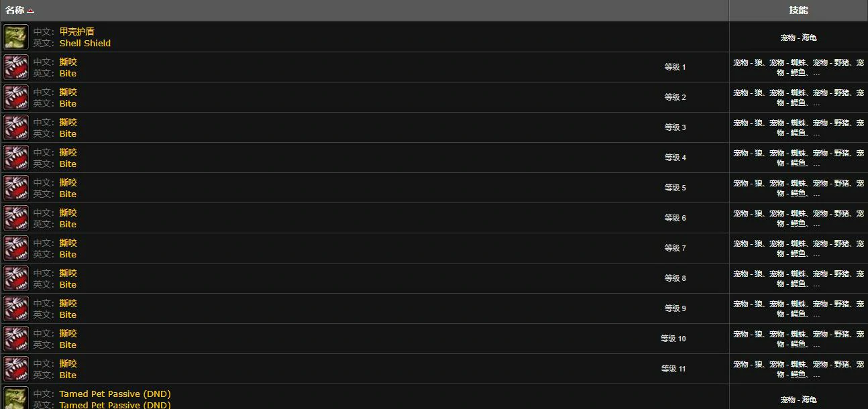Open the 甲壳护盾 spell link
The height and width of the screenshot is (409, 868).
pyautogui.click(x=76, y=32)
